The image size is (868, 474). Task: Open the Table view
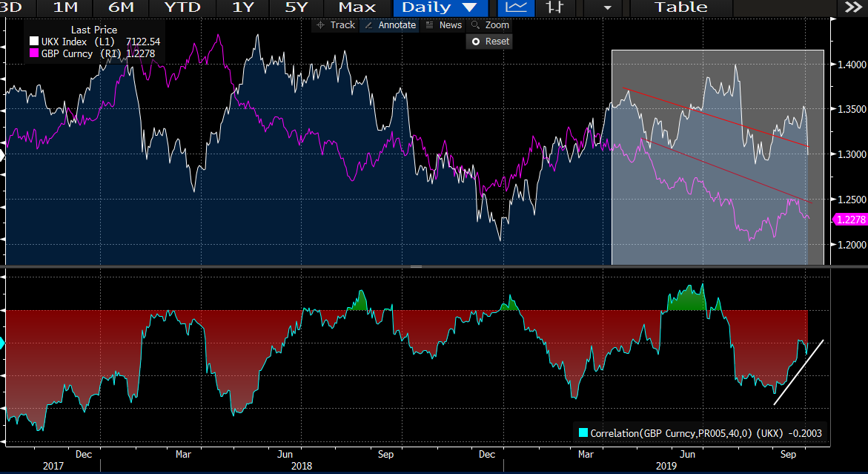[x=681, y=7]
